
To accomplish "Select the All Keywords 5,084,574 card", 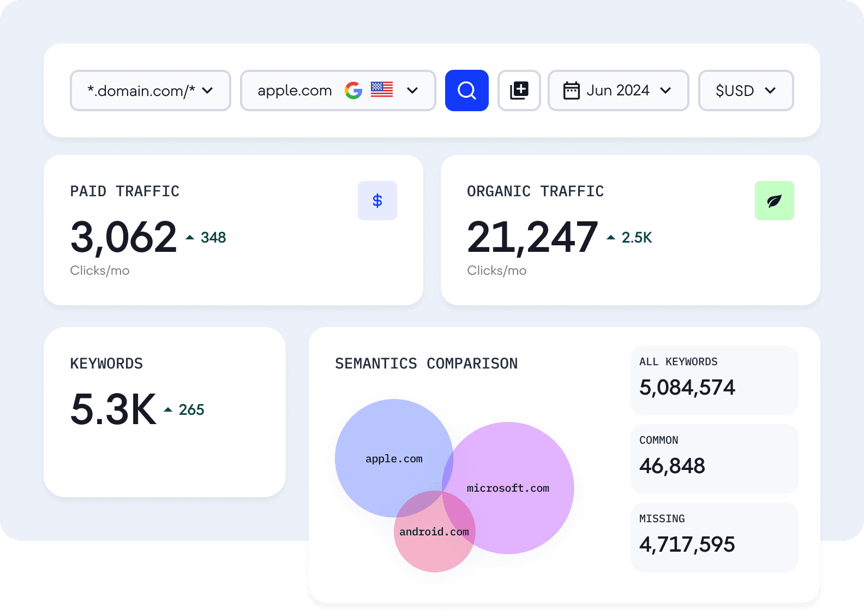I will pos(714,380).
